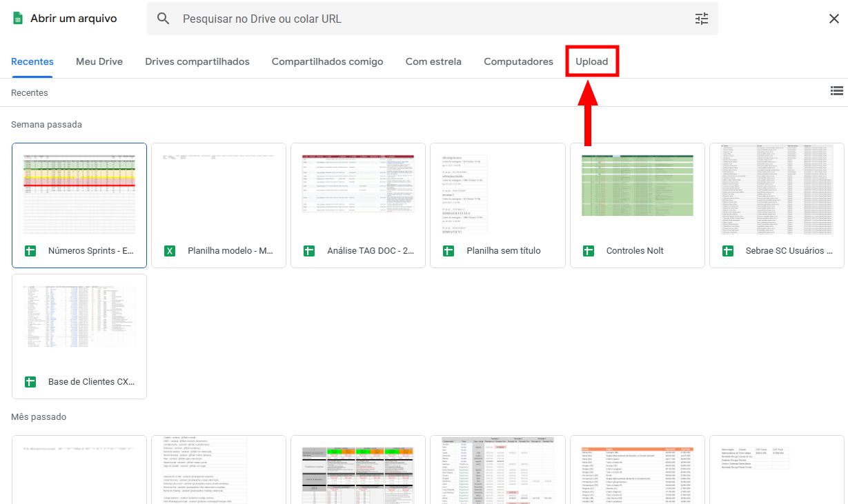Close the Abrir um arquivo dialog
This screenshot has height=504, width=848.
pyautogui.click(x=834, y=19)
